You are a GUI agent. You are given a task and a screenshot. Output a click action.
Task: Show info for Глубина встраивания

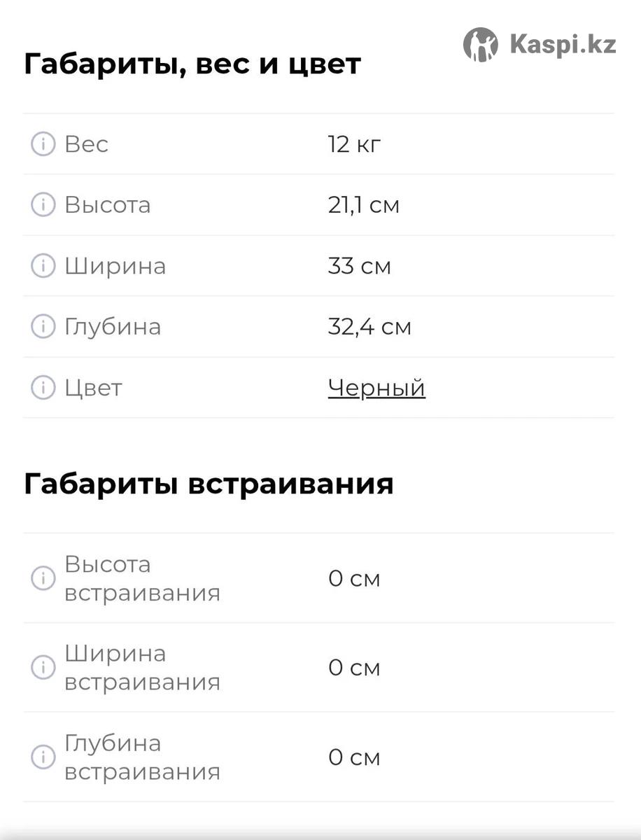(43, 757)
